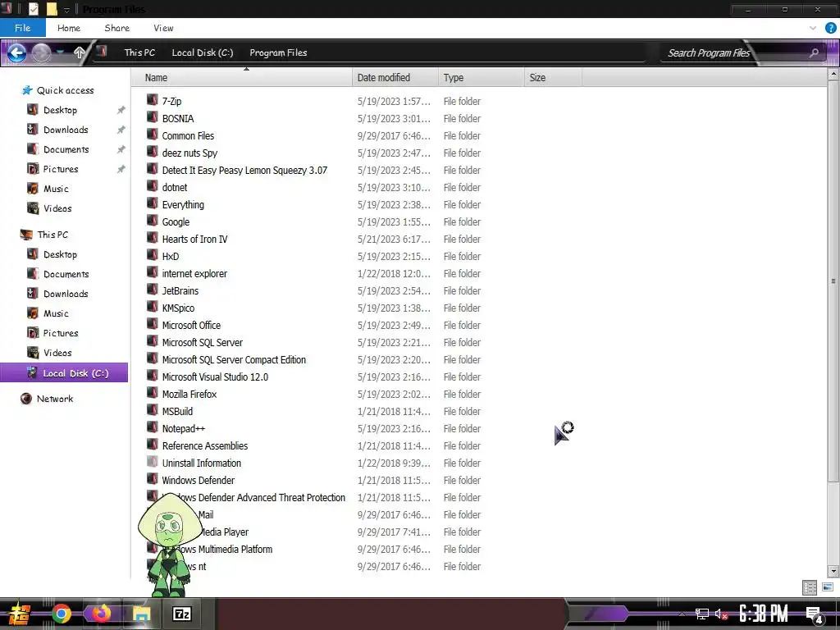Open Documents under Quick access
Viewport: 840px width, 630px height.
pos(66,149)
